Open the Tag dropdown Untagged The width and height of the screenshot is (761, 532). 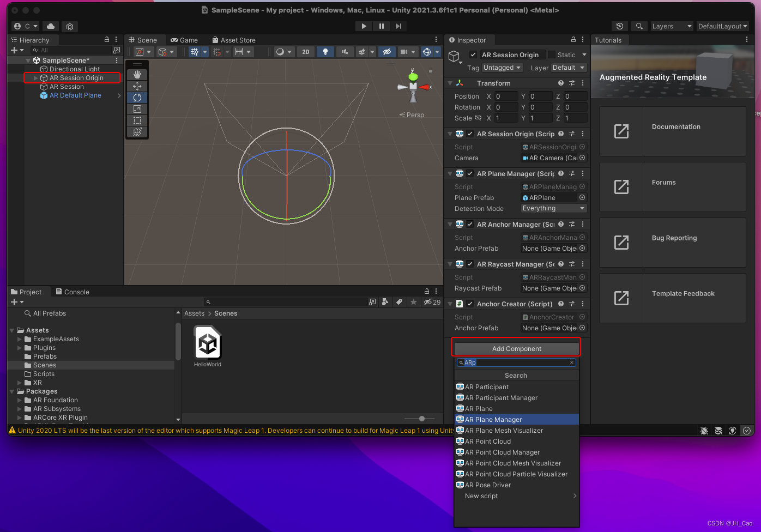(502, 68)
